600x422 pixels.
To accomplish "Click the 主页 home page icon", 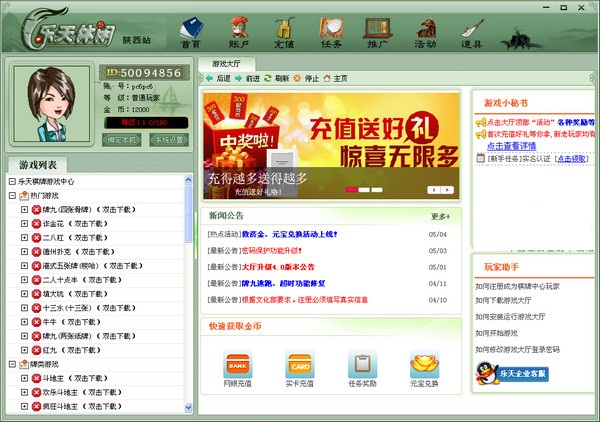I will point(326,78).
